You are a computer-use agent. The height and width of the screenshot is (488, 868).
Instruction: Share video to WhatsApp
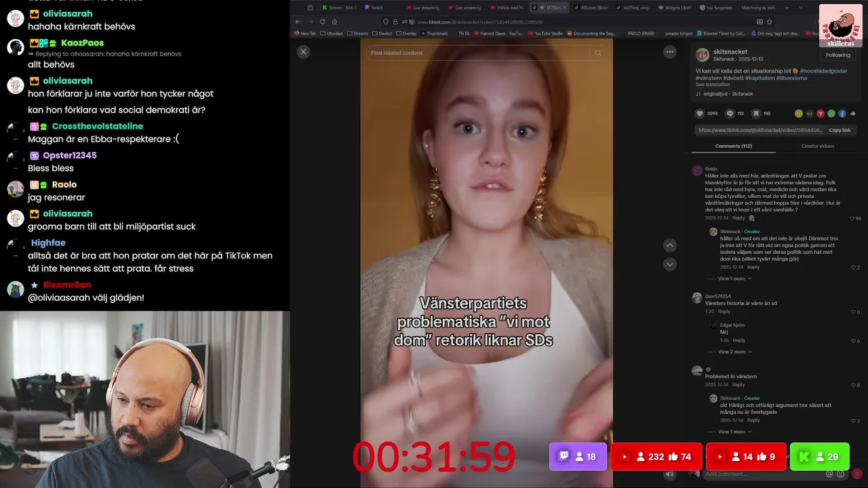coord(831,113)
